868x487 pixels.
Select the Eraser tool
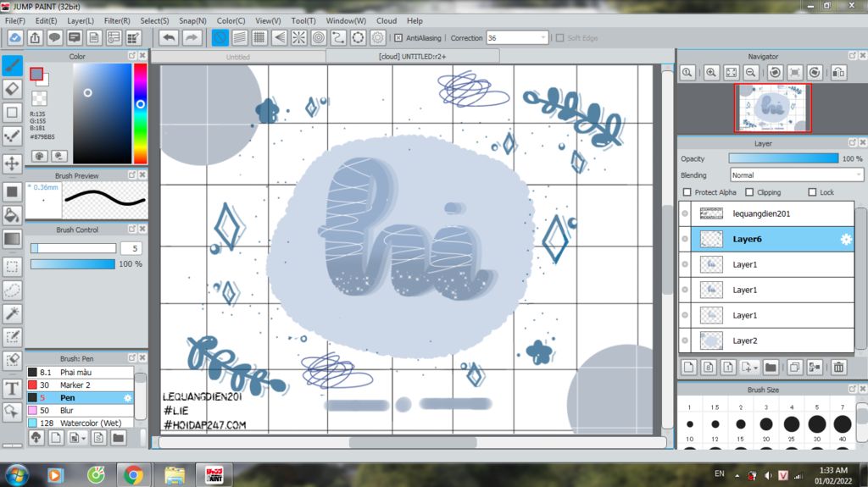point(12,89)
